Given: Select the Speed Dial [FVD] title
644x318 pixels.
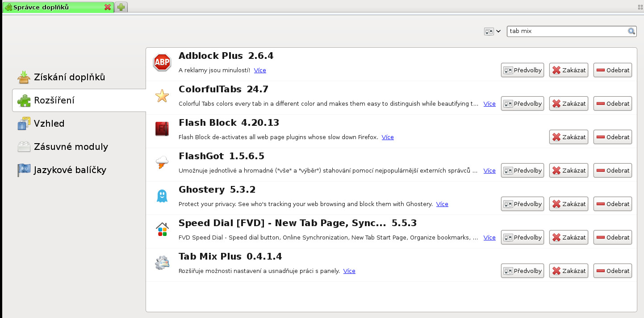Looking at the screenshot, I should tap(297, 223).
